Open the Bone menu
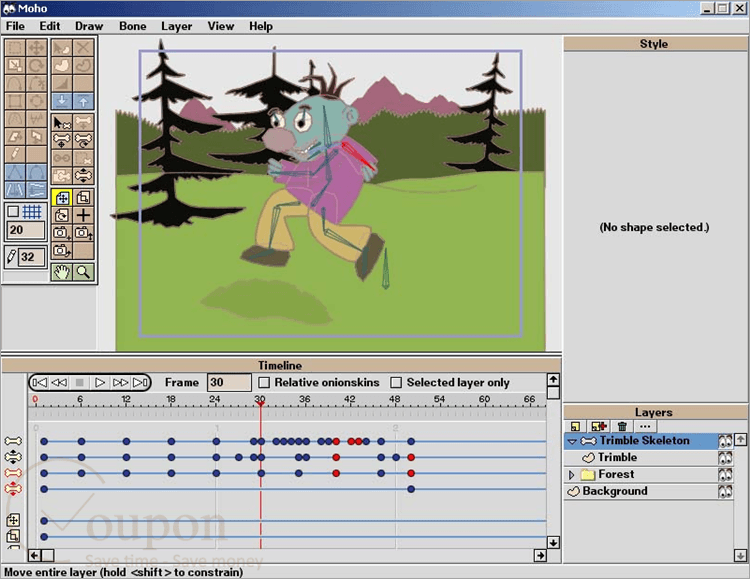The width and height of the screenshot is (750, 579). pos(132,26)
